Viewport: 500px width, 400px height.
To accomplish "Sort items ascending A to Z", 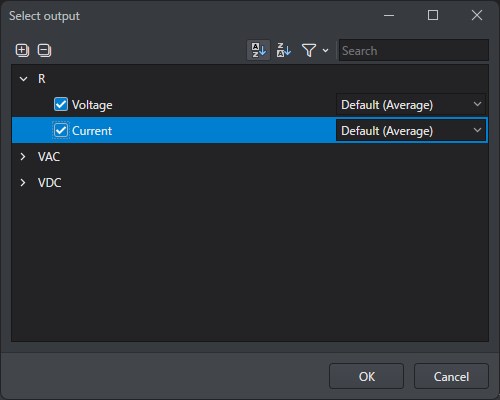I will 258,50.
